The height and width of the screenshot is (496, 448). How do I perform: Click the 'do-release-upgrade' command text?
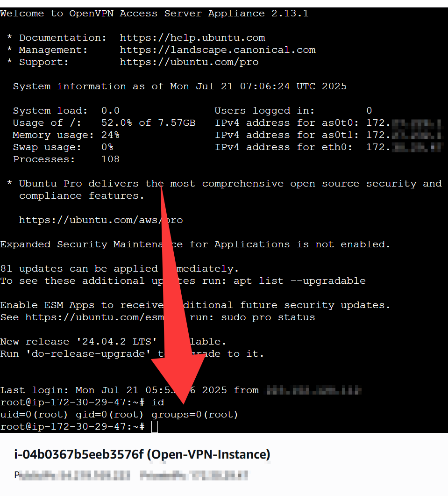click(88, 354)
